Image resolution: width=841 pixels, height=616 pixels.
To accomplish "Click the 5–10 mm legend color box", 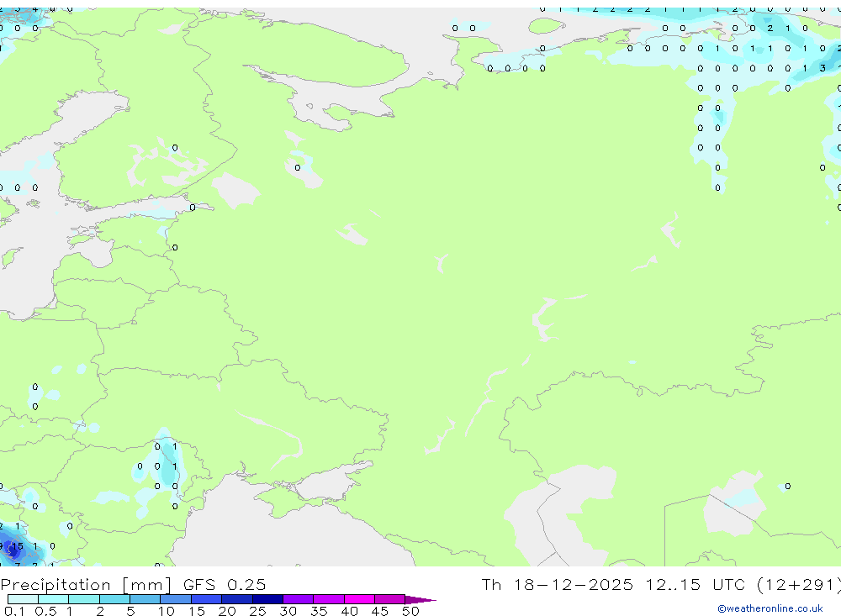I will point(145,599).
